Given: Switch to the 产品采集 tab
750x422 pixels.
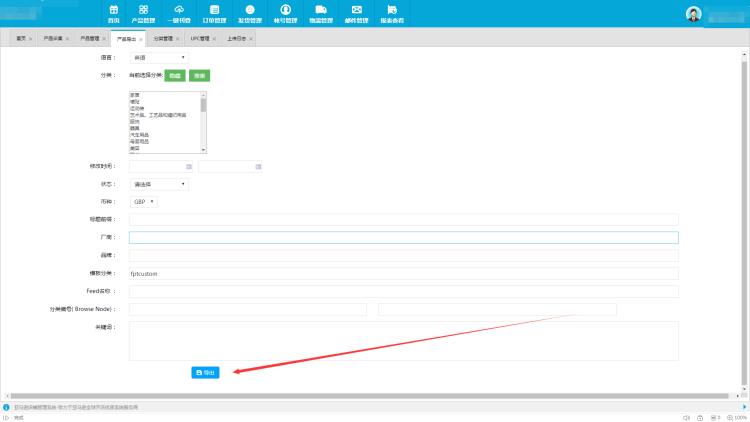Looking at the screenshot, I should (x=53, y=38).
